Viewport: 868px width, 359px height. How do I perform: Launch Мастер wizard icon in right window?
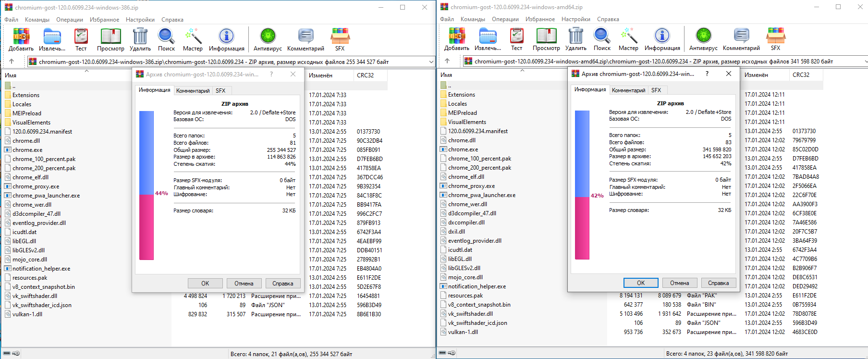click(628, 39)
